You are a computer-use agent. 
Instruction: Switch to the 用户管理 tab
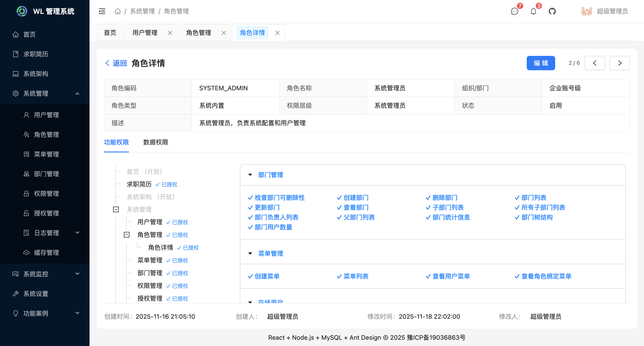[x=145, y=32]
